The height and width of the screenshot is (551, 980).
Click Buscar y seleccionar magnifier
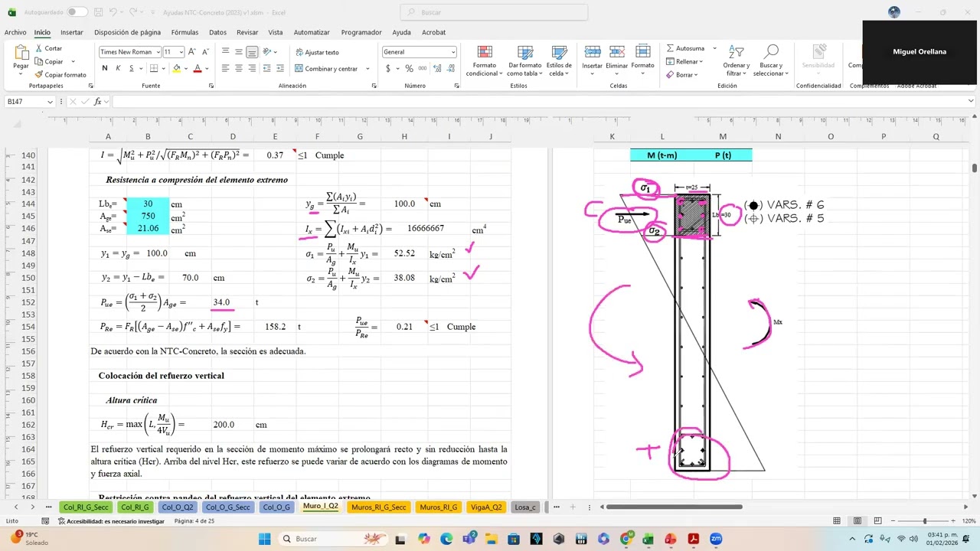click(771, 60)
